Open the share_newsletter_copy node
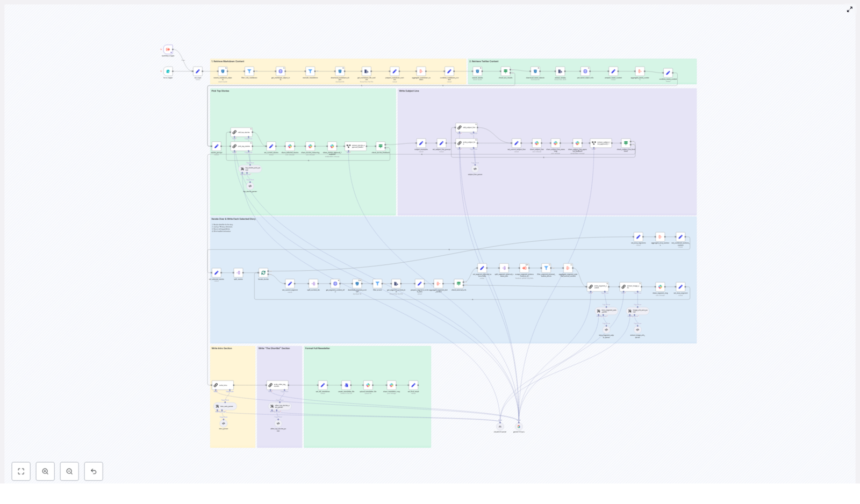860x504 pixels. click(x=391, y=385)
